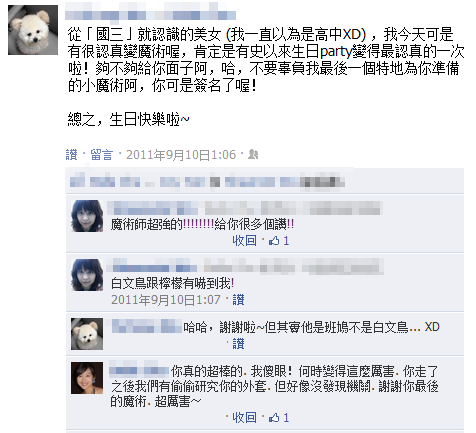Click 留言 to comment on the post

click(102, 155)
